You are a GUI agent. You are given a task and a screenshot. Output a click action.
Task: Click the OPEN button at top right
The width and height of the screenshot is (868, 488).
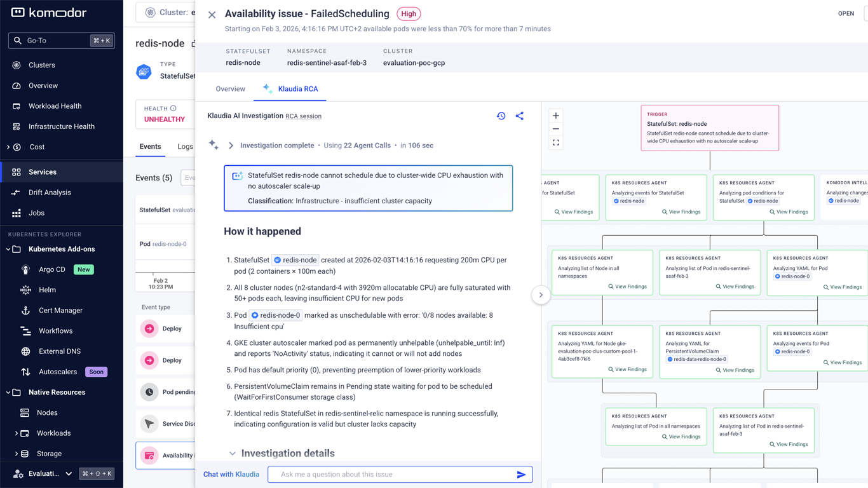(x=846, y=13)
